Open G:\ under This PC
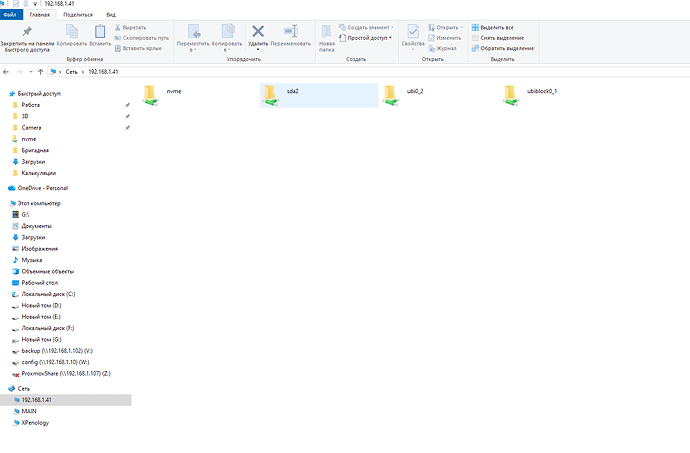Viewport: 690px width, 453px height. coord(25,215)
